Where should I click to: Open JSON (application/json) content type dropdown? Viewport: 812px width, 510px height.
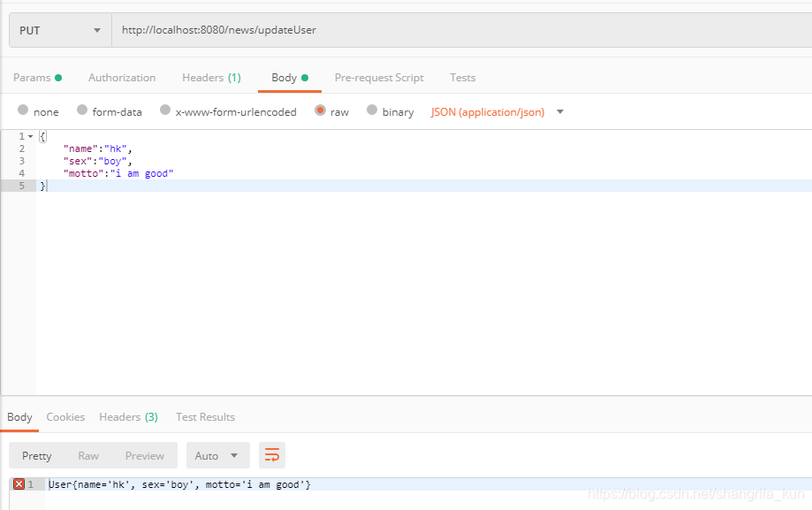click(x=497, y=112)
